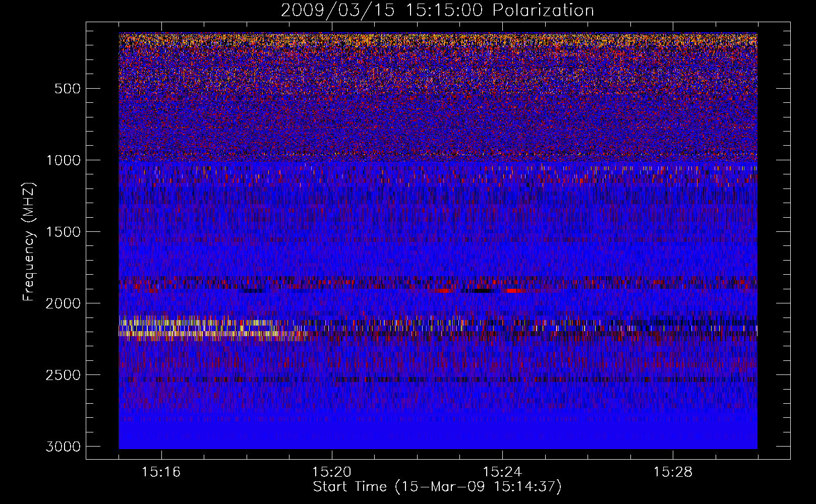Click the 3000 frequency tick label
The height and width of the screenshot is (504, 816).
[63, 447]
